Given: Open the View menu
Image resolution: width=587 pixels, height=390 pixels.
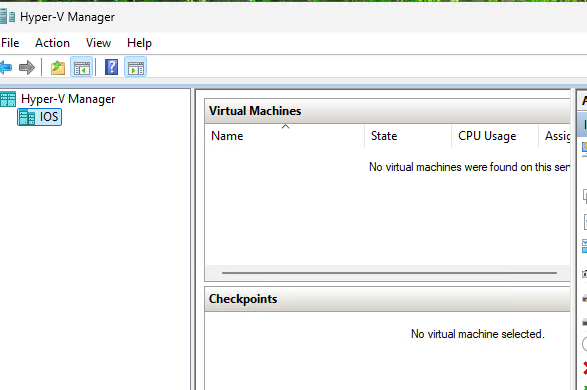Looking at the screenshot, I should pos(98,43).
